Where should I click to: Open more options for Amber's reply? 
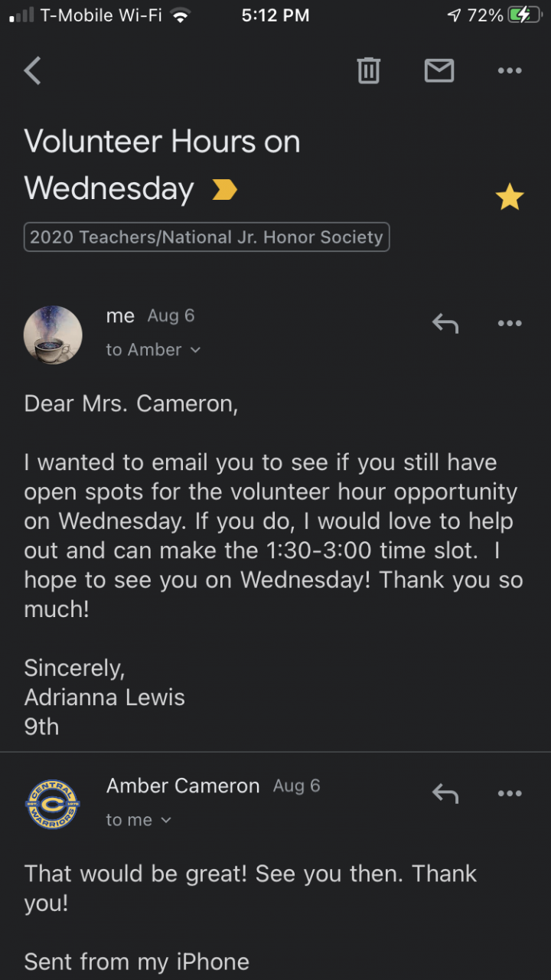[x=509, y=794]
